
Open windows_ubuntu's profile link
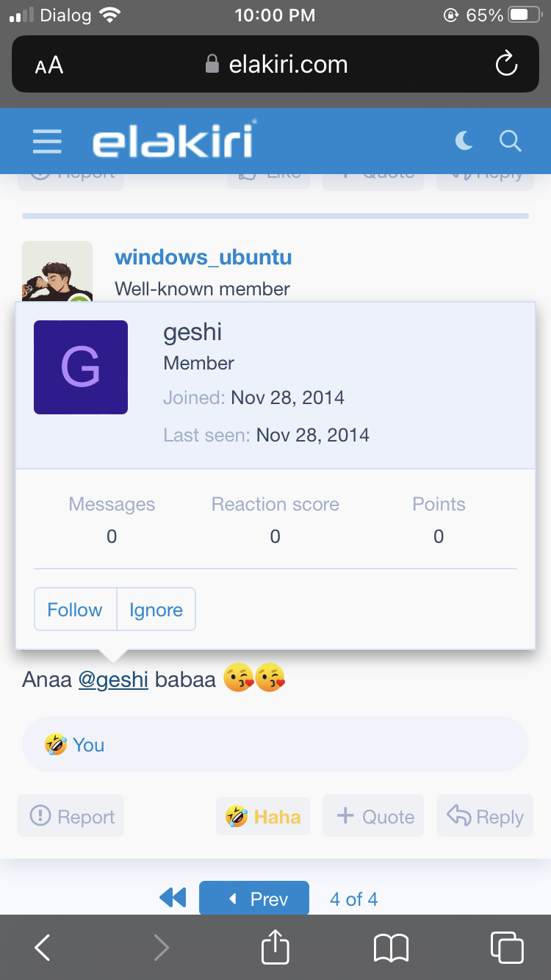click(x=204, y=257)
